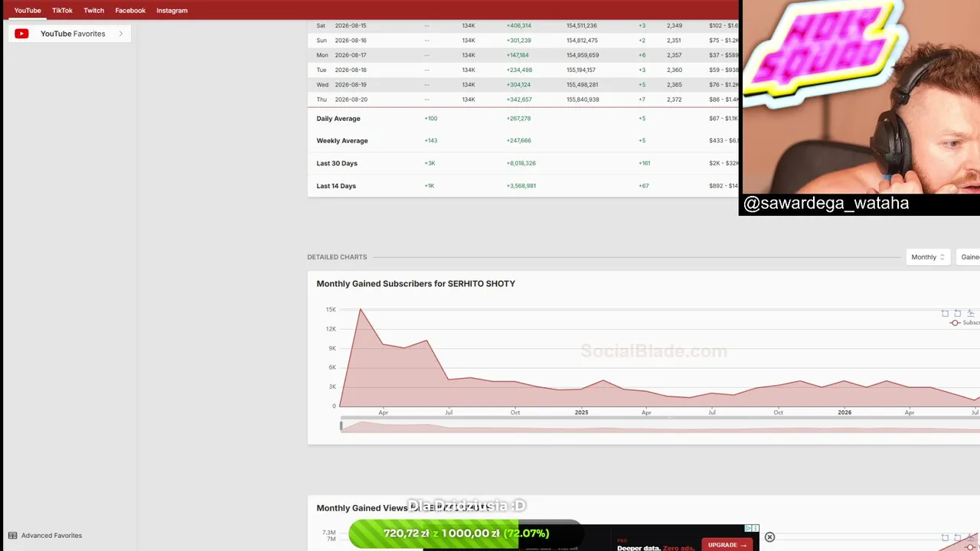Click the @sawardega_wataha handle label

[x=826, y=204]
